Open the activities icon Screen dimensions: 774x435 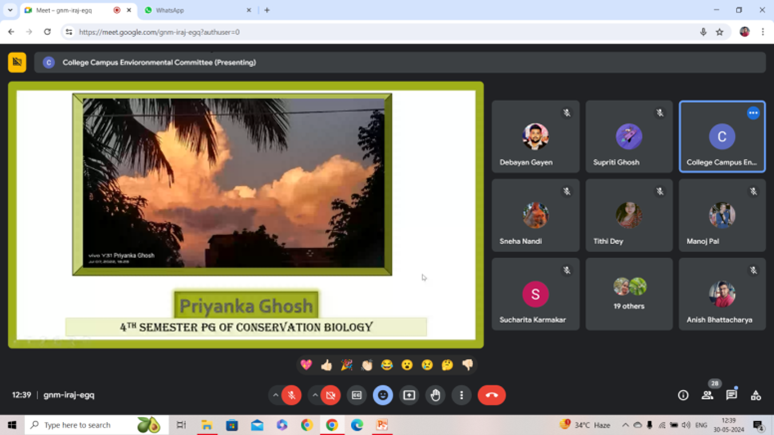click(x=755, y=395)
